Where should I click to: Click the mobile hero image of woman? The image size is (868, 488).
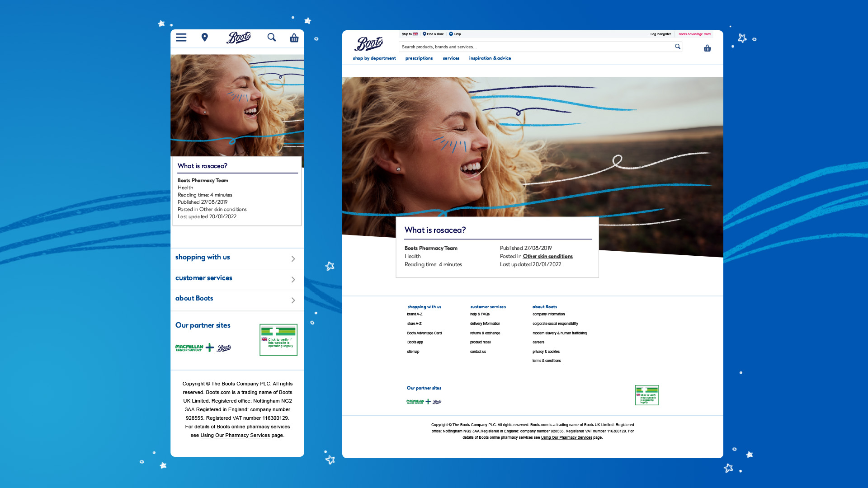[237, 105]
